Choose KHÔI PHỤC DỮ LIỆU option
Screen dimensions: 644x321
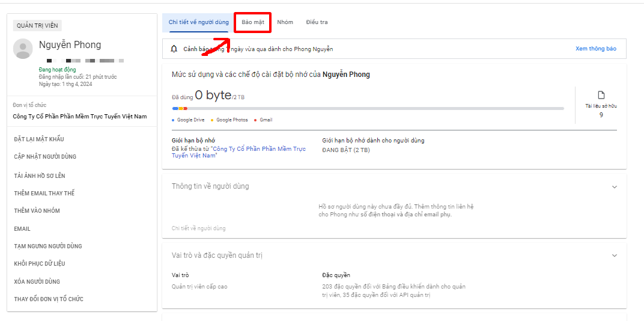[40, 263]
